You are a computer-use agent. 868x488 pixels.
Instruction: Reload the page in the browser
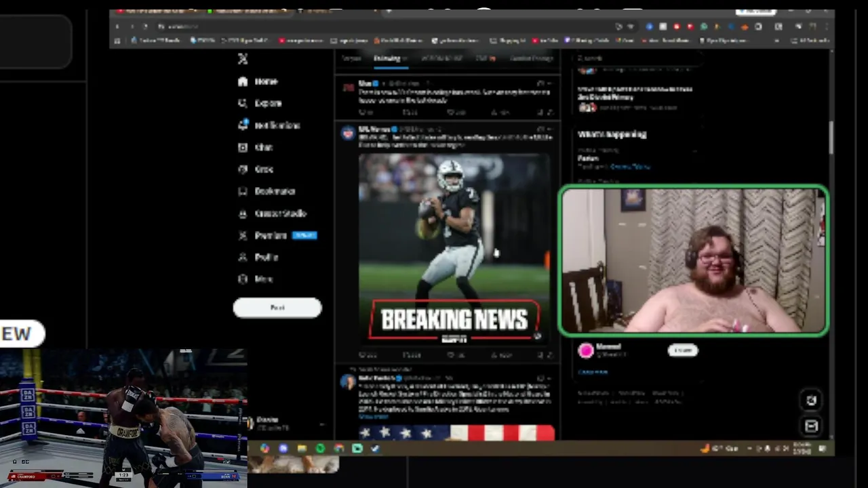(145, 26)
